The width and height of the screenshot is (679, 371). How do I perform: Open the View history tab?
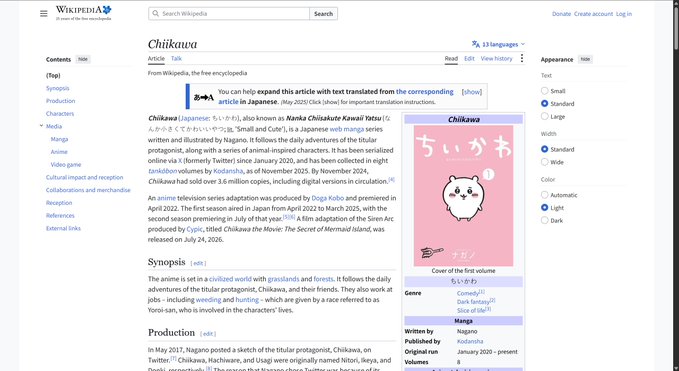point(496,58)
